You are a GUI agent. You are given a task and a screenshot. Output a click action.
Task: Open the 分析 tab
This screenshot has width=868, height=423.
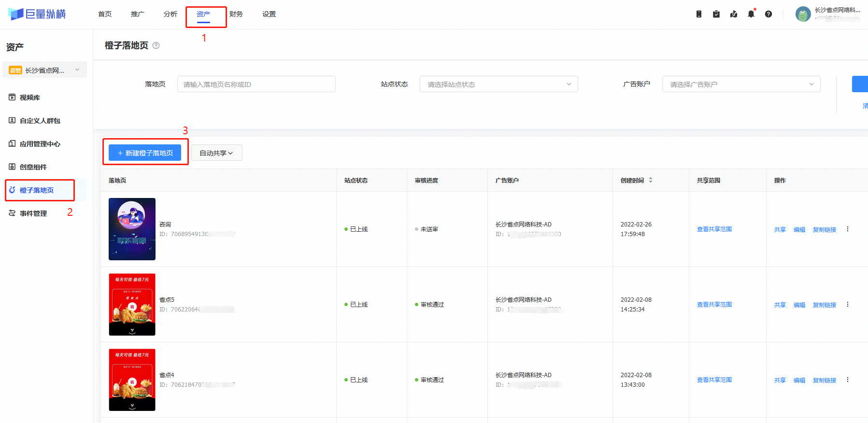[171, 14]
